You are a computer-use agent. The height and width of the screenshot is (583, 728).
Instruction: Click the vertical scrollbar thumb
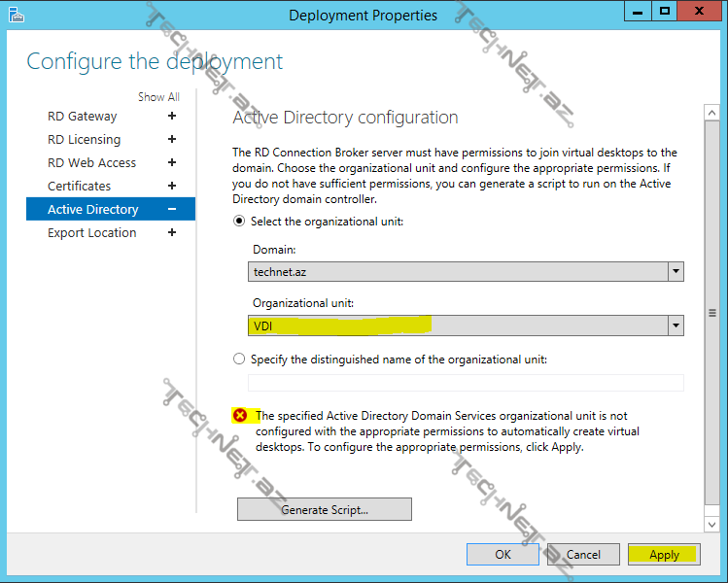[711, 313]
